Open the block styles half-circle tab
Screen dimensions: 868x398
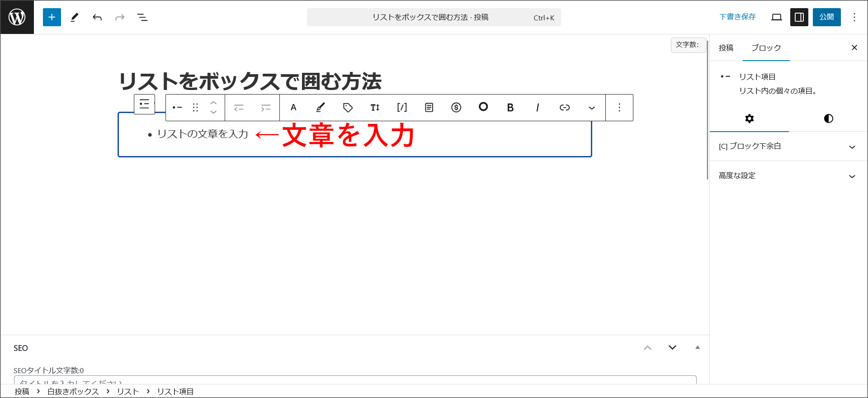tap(828, 118)
